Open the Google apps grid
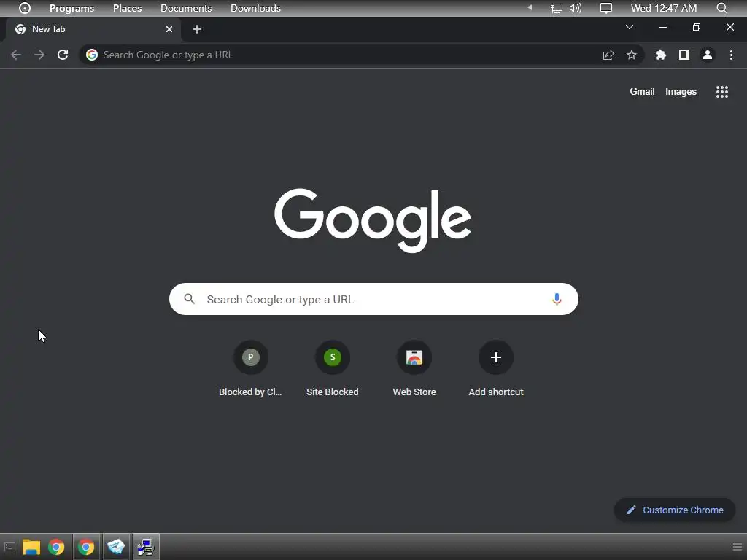The image size is (747, 560). click(722, 92)
